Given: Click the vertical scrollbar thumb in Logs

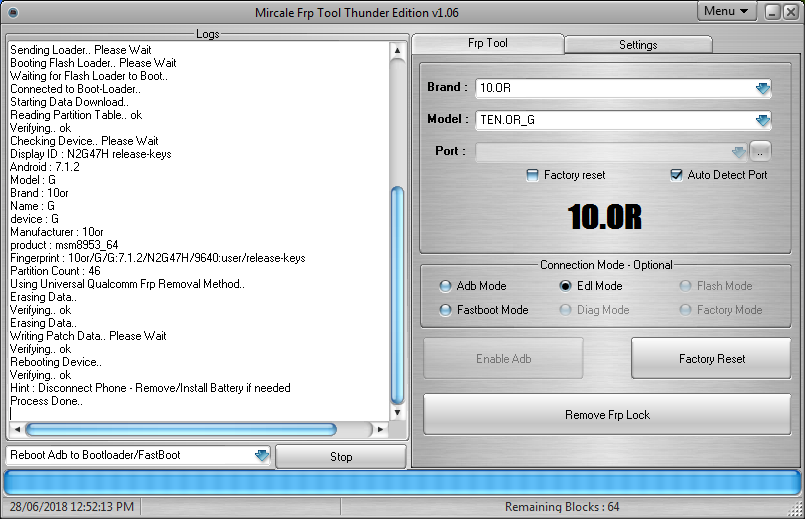Looking at the screenshot, I should [x=397, y=295].
